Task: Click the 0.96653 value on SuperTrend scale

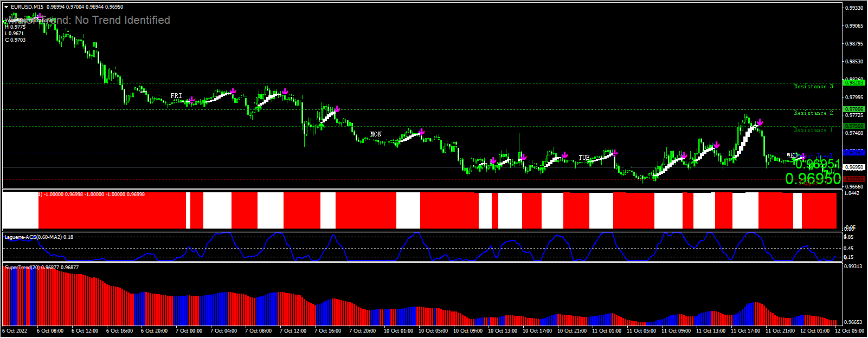Action: pos(854,322)
